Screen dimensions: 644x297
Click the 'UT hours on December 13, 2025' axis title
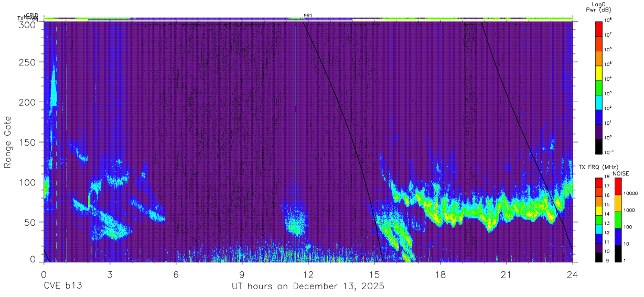(308, 287)
